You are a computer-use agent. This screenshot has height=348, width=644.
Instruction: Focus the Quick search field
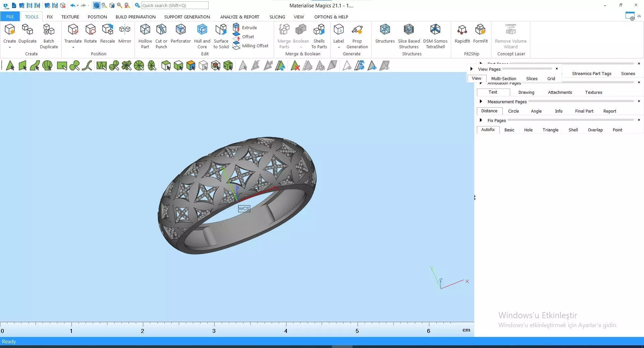tap(175, 5)
